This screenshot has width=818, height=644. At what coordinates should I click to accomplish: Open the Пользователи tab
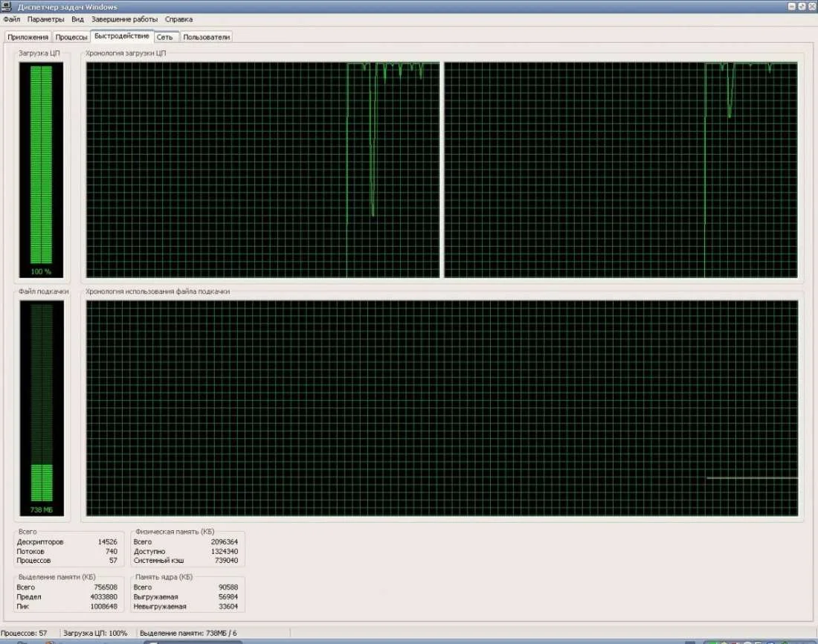click(206, 37)
